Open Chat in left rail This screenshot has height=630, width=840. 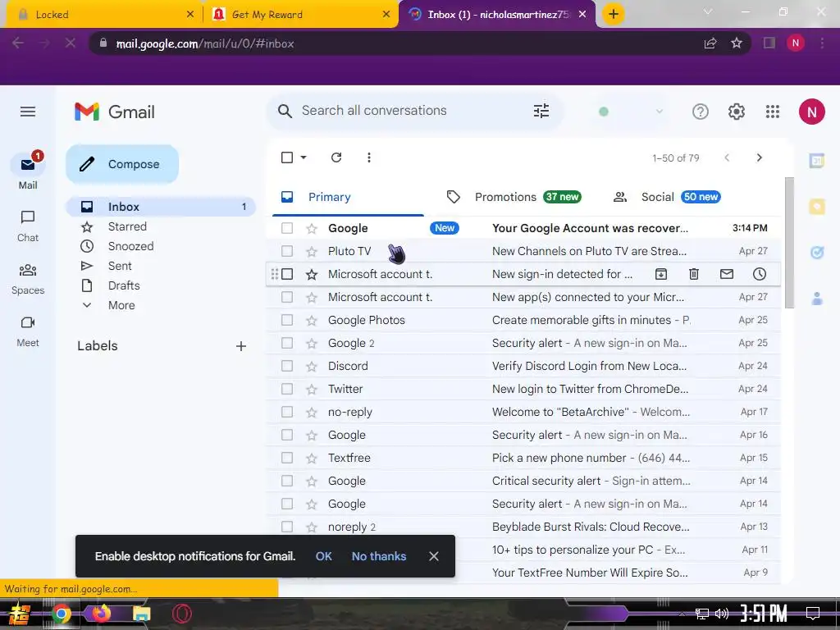point(28,226)
